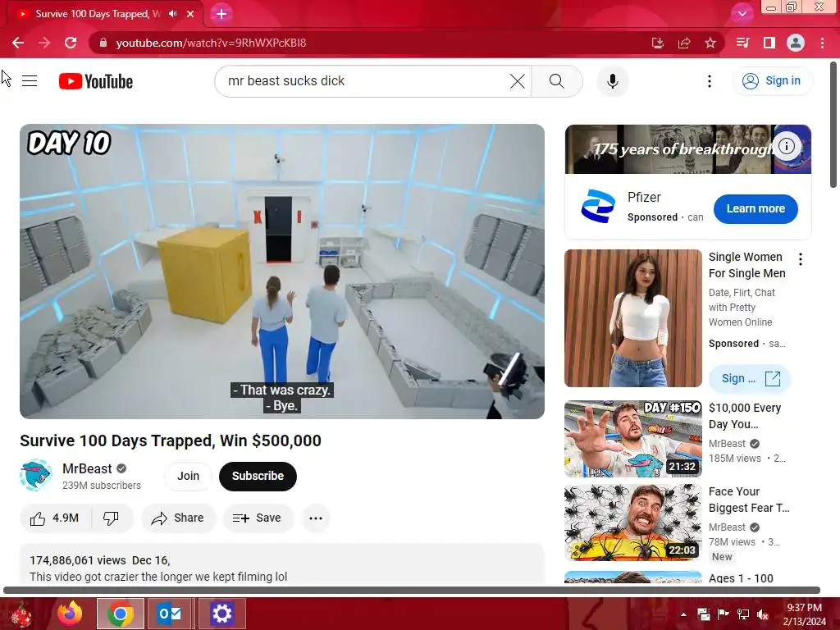The height and width of the screenshot is (630, 840).
Task: Click the muted volume tray icon
Action: pos(763,614)
